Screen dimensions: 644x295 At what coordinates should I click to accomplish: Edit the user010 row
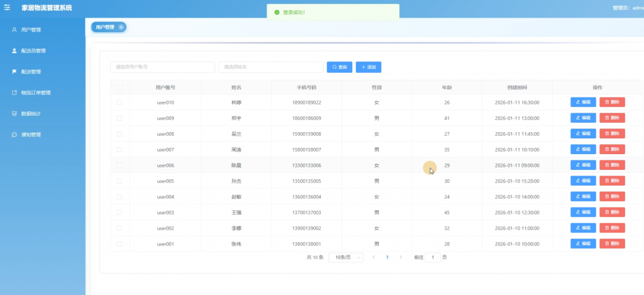[x=583, y=103]
